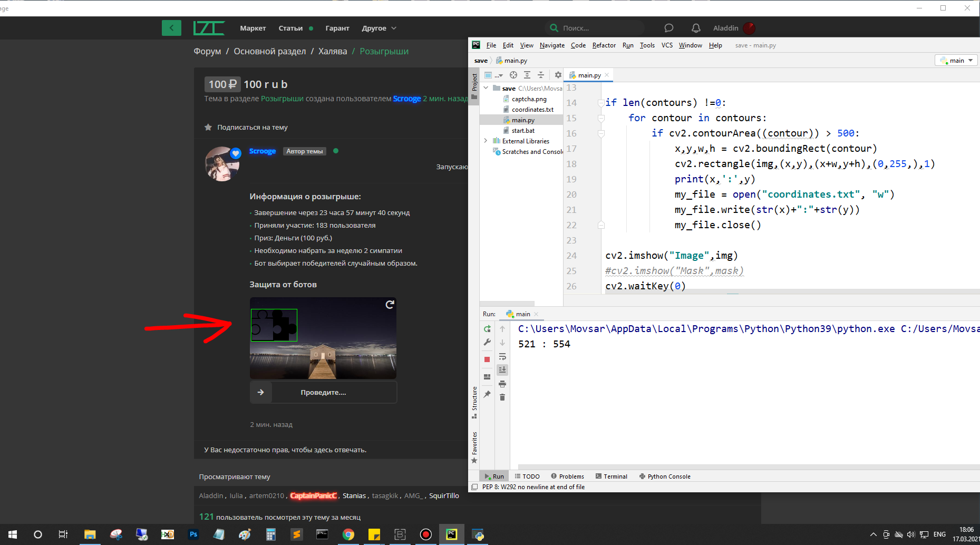Collapse code fold at line 16
The width and height of the screenshot is (980, 545).
(601, 133)
